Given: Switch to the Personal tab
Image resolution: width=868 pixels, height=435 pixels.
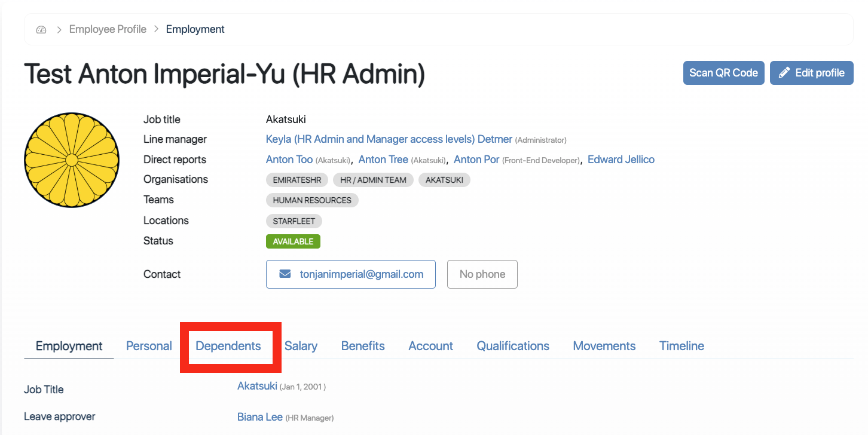Looking at the screenshot, I should pos(149,346).
